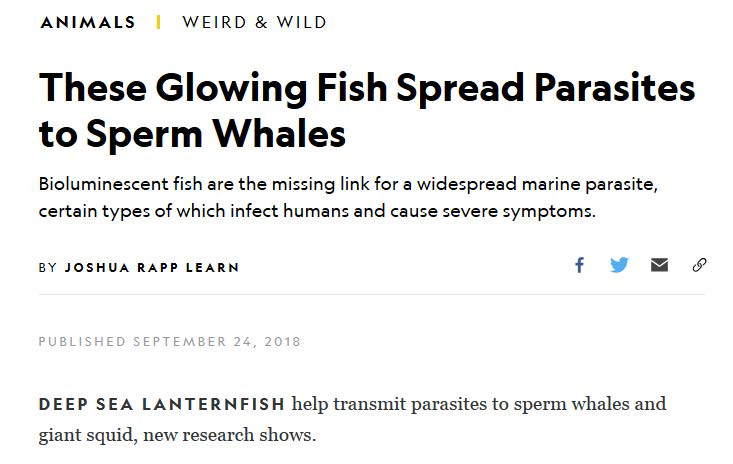Click 'giant squid' in the first paragraph
733x464 pixels.
[x=88, y=435]
